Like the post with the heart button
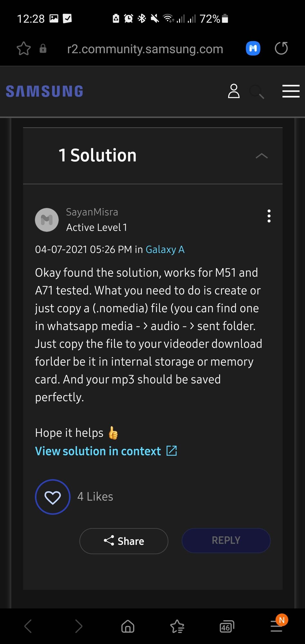305x644 pixels. [x=53, y=497]
